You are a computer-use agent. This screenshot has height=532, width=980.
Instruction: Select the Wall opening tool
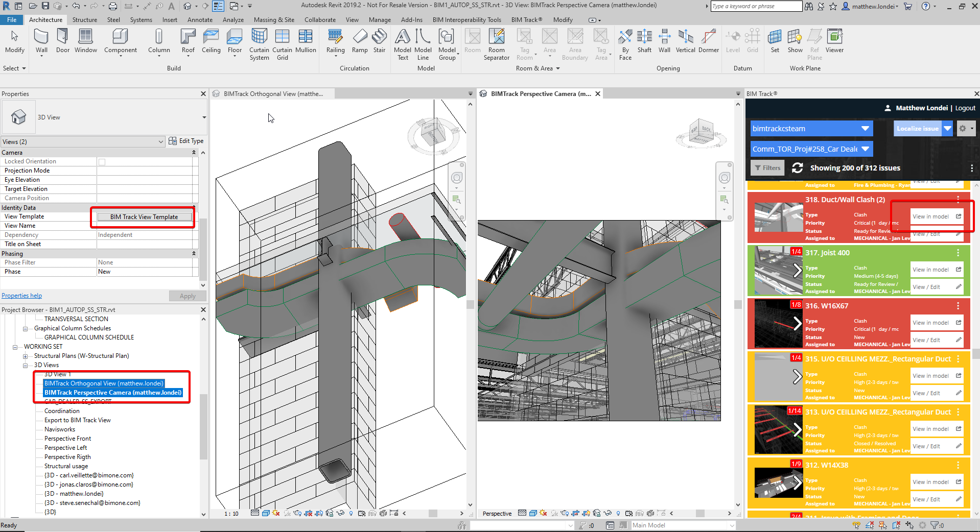pyautogui.click(x=664, y=41)
